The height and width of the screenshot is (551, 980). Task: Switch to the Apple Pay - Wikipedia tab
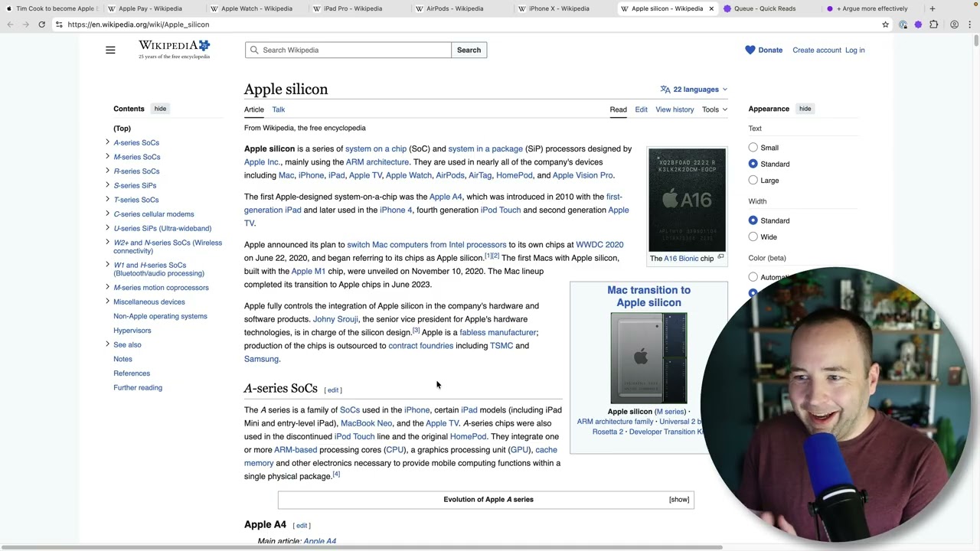click(150, 8)
